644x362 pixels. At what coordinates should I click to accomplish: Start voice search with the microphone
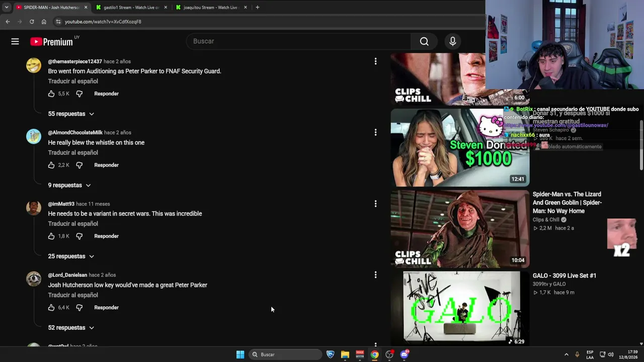pos(452,41)
